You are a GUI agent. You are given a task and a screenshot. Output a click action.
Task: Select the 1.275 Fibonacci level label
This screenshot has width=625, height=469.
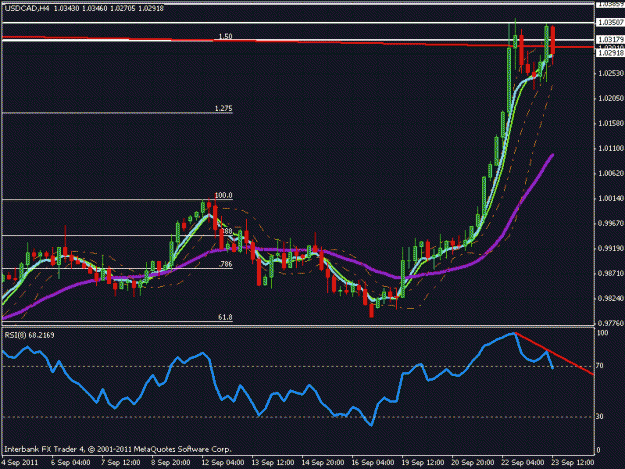(223, 108)
